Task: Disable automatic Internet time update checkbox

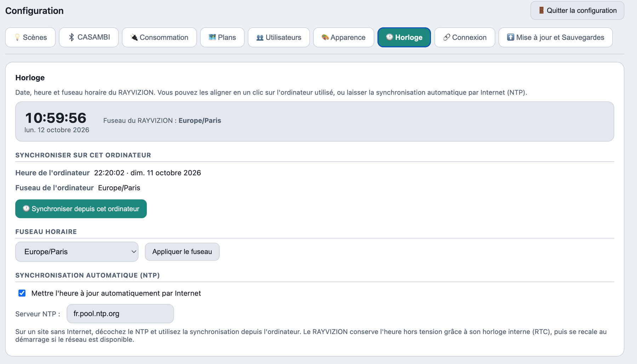Action: (22, 293)
